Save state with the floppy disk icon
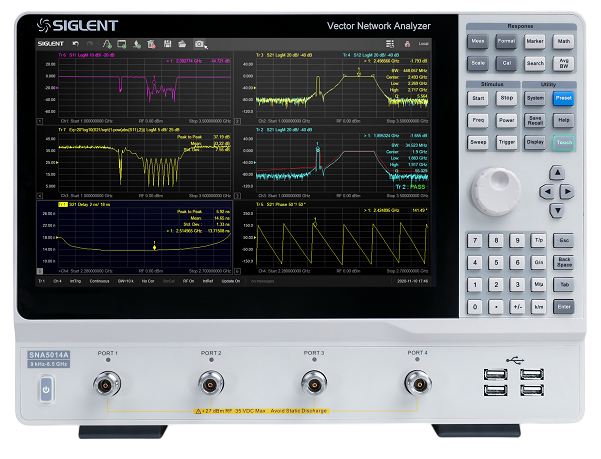Image resolution: width=601 pixels, height=459 pixels. [167, 44]
